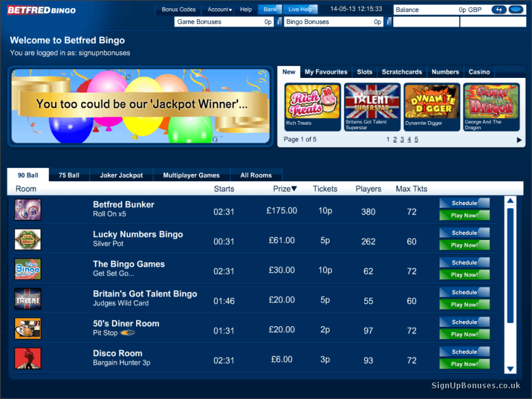The image size is (532, 399).
Task: View Schedule for Britain's Got Talent Bingo
Action: [464, 292]
